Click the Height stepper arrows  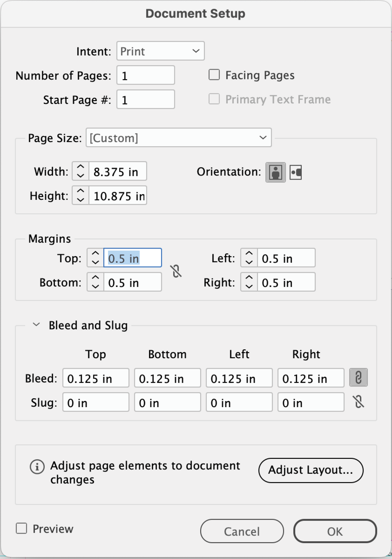(x=80, y=195)
